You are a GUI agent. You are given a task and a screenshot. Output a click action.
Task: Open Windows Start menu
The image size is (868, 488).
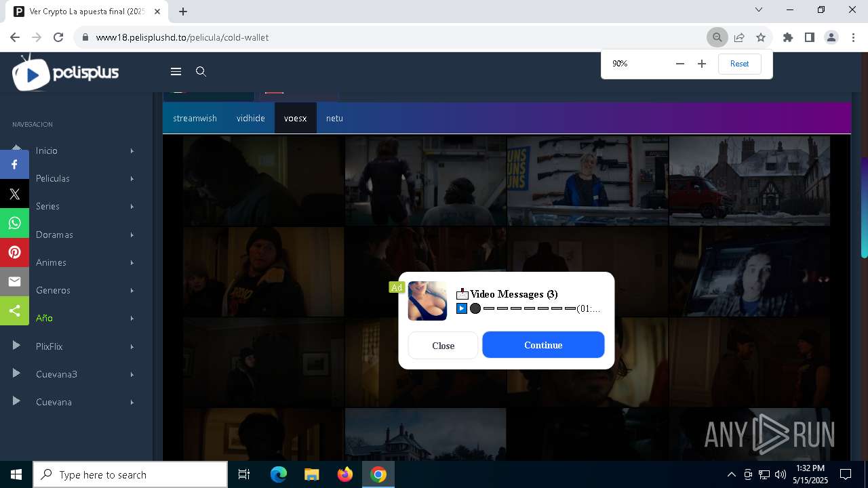point(16,474)
